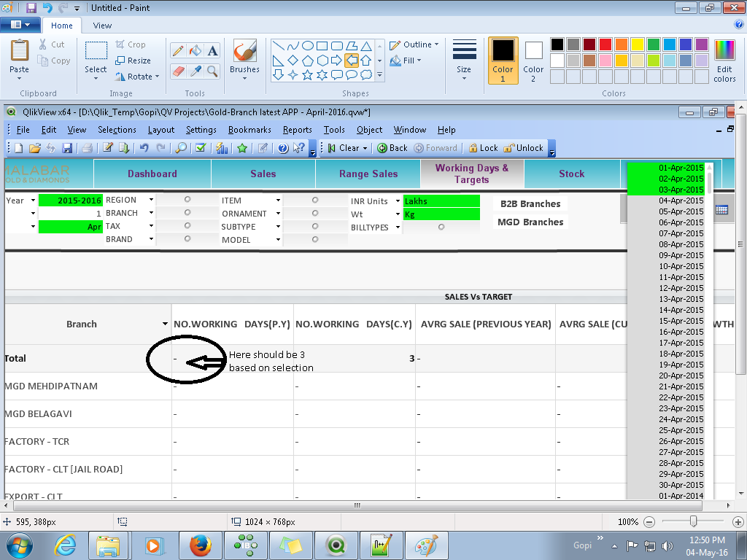The image size is (747, 560).
Task: Click the Resize button
Action: [133, 61]
